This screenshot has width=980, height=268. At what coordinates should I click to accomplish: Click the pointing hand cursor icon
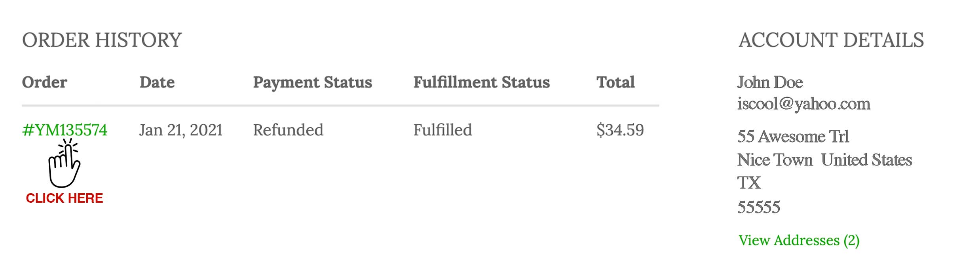(64, 164)
